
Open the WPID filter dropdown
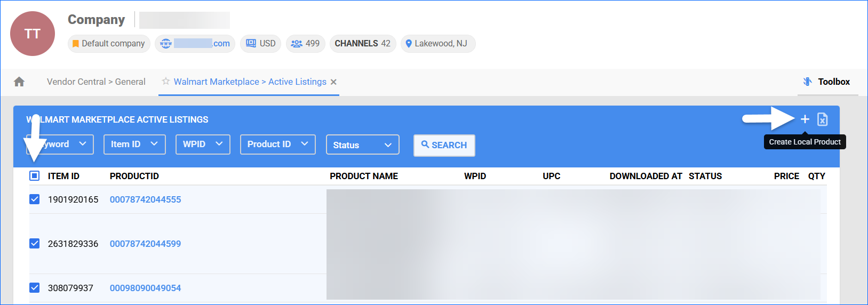[203, 145]
